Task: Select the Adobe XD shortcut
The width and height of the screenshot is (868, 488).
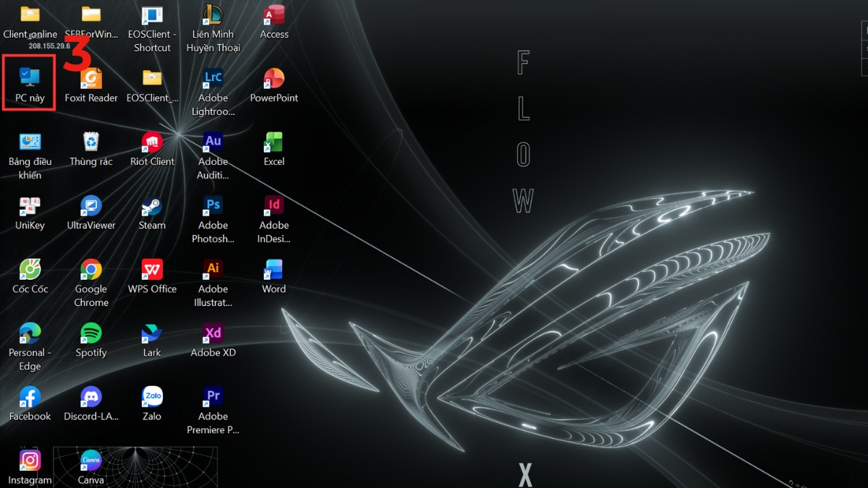Action: (213, 333)
